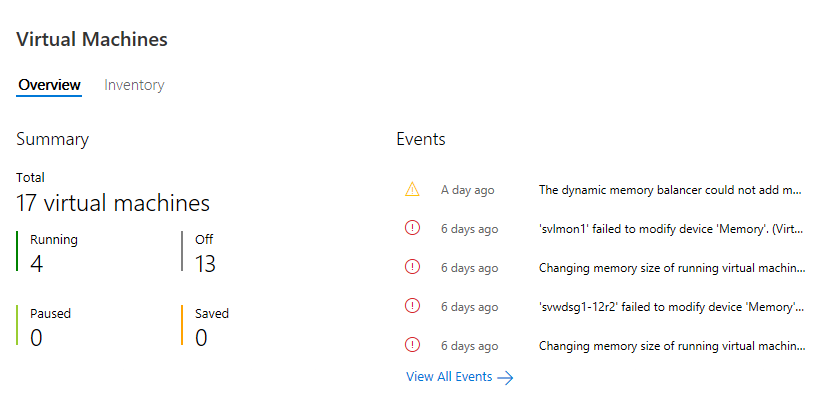Click the Saved label
The height and width of the screenshot is (396, 833).
[x=212, y=314]
